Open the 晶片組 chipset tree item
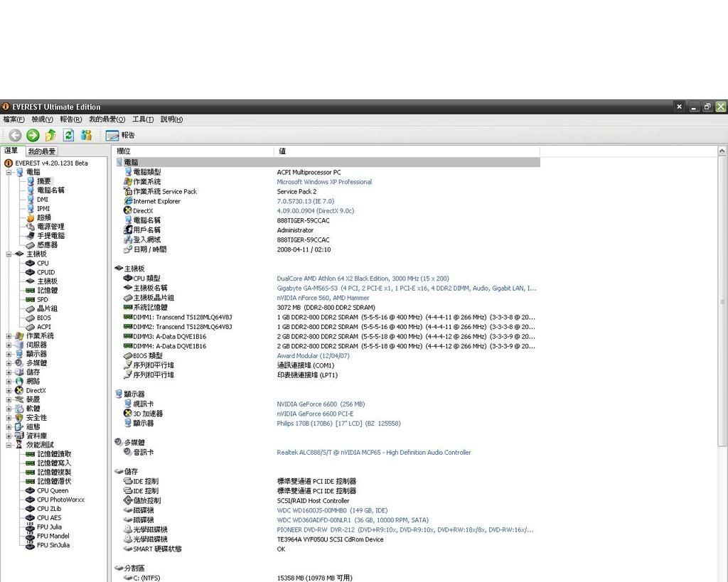The image size is (728, 582). click(x=48, y=308)
